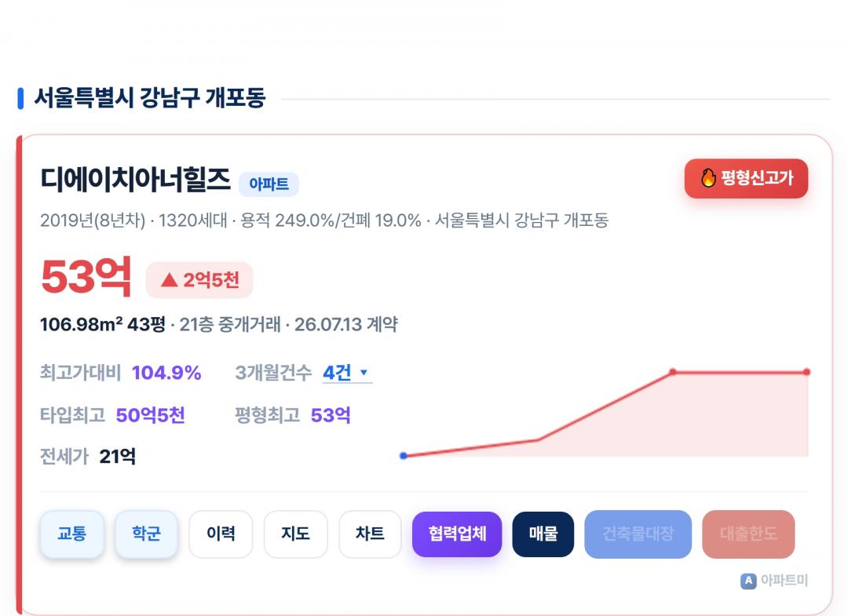Click the red up-triangle price change icon
The image size is (848, 616).
pyautogui.click(x=170, y=279)
